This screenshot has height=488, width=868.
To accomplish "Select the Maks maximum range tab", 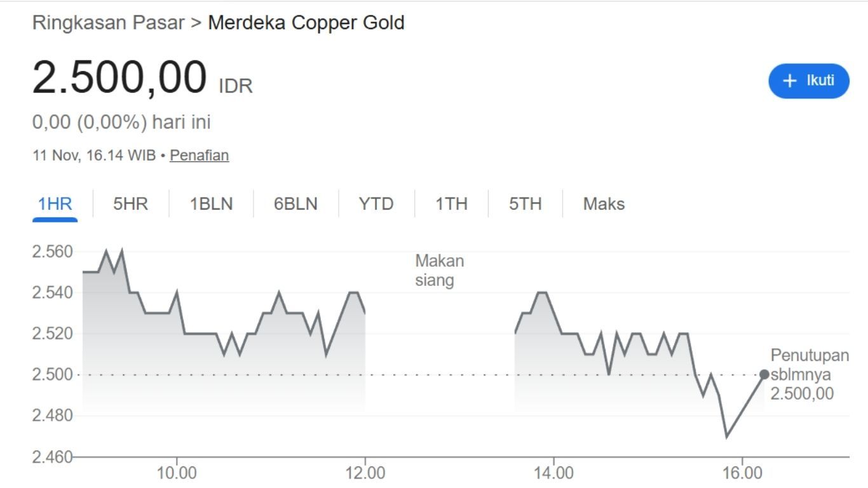I will (604, 204).
